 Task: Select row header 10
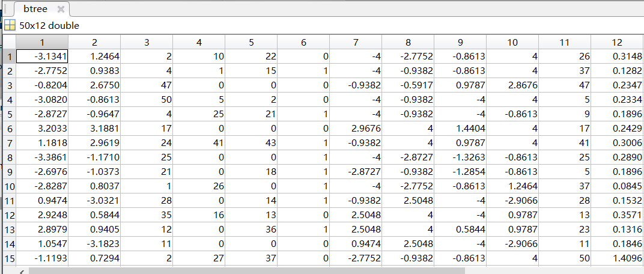(10, 186)
